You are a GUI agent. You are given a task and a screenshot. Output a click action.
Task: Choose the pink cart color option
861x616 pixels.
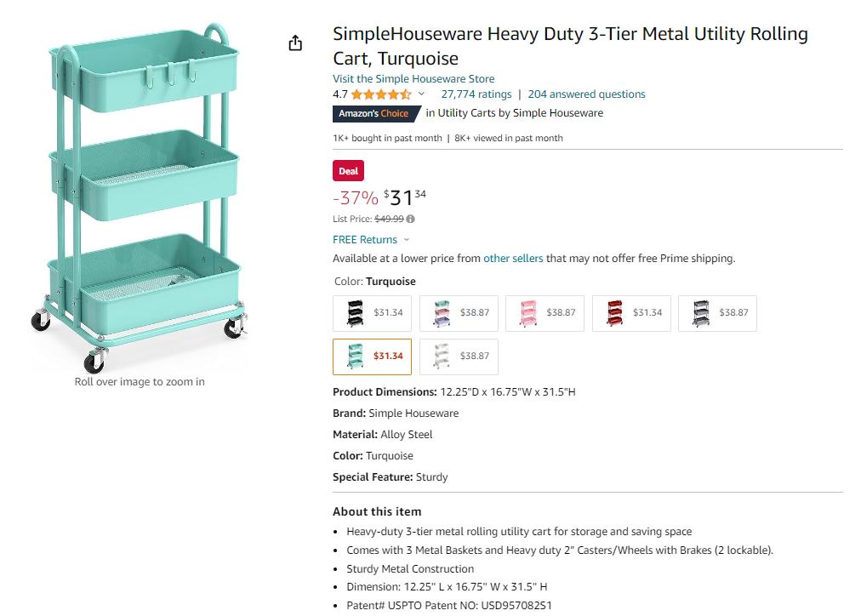(x=545, y=313)
